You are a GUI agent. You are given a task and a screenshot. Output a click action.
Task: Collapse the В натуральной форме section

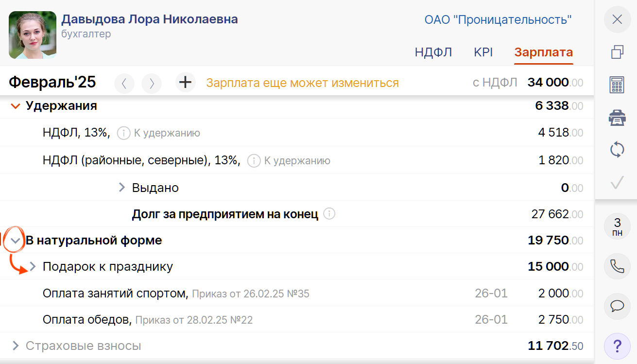click(15, 241)
